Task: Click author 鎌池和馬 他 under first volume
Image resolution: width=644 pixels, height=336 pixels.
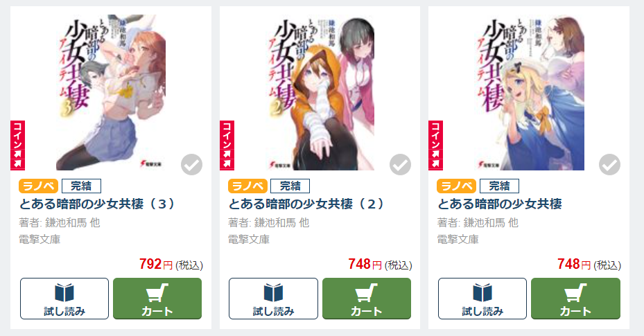Action: [478, 223]
